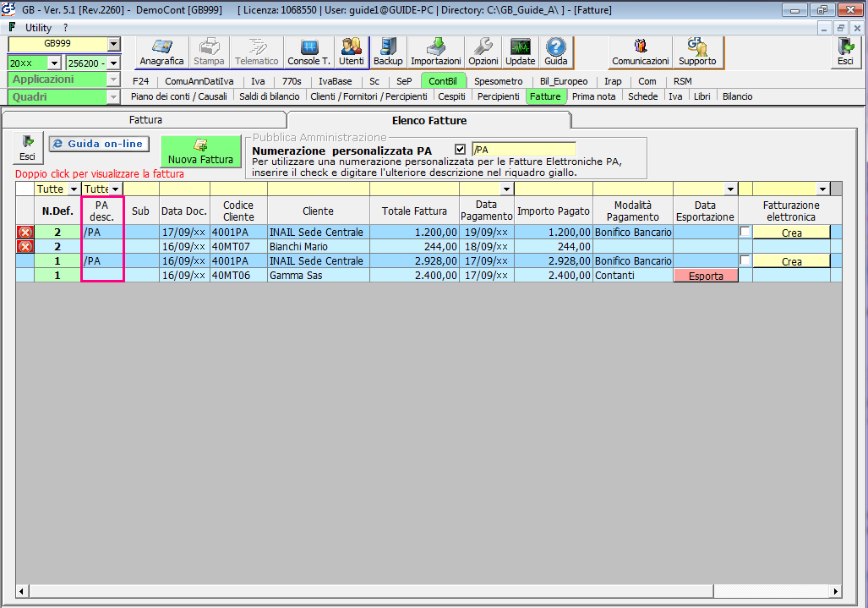The height and width of the screenshot is (608, 868).
Task: Select the ContBil application tab
Action: (x=443, y=81)
